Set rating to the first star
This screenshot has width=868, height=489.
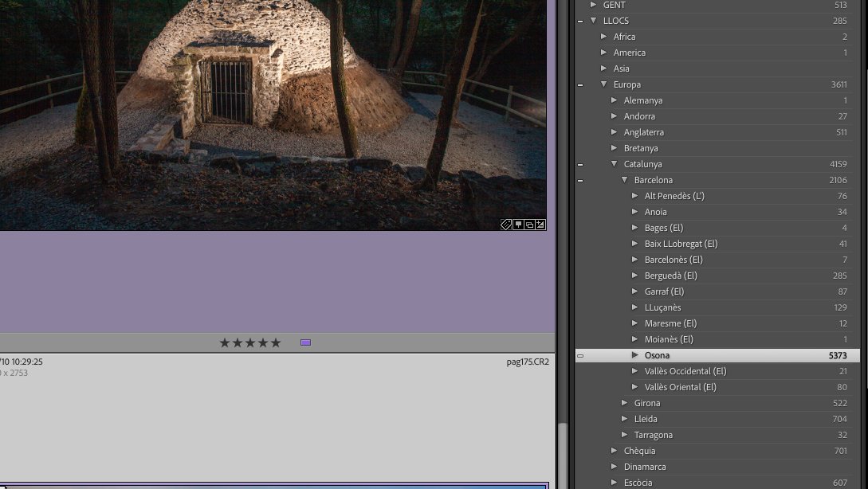[225, 343]
